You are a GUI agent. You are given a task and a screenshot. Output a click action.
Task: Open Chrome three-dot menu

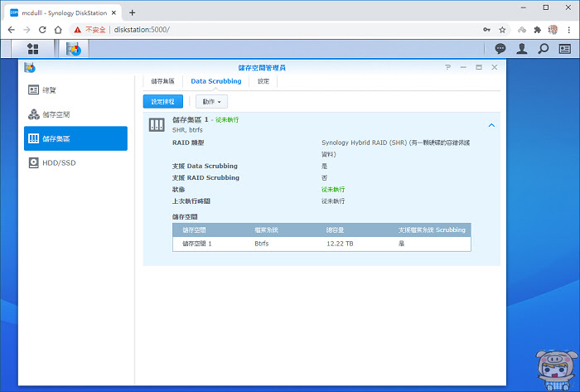(x=569, y=30)
